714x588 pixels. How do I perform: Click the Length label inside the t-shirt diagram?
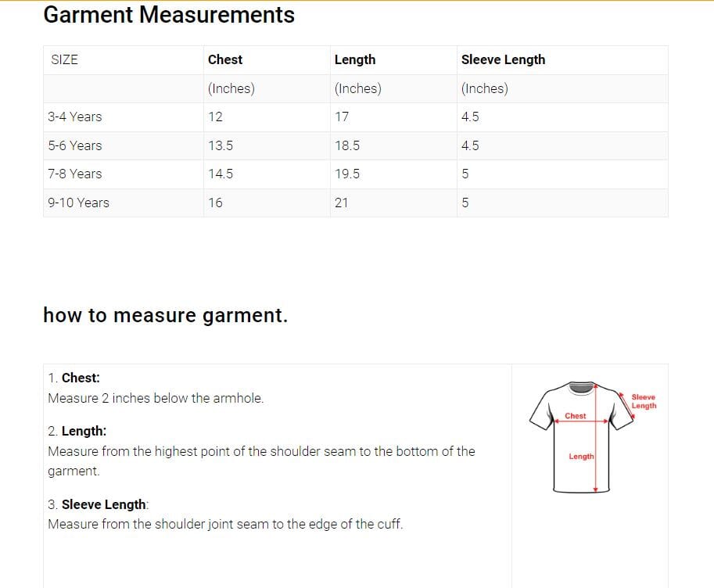[580, 457]
